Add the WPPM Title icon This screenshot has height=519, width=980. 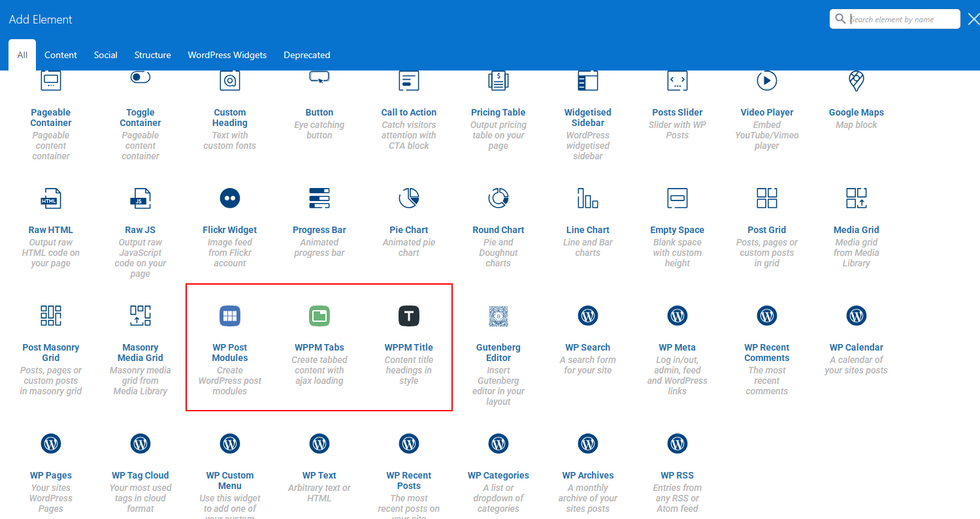409,316
